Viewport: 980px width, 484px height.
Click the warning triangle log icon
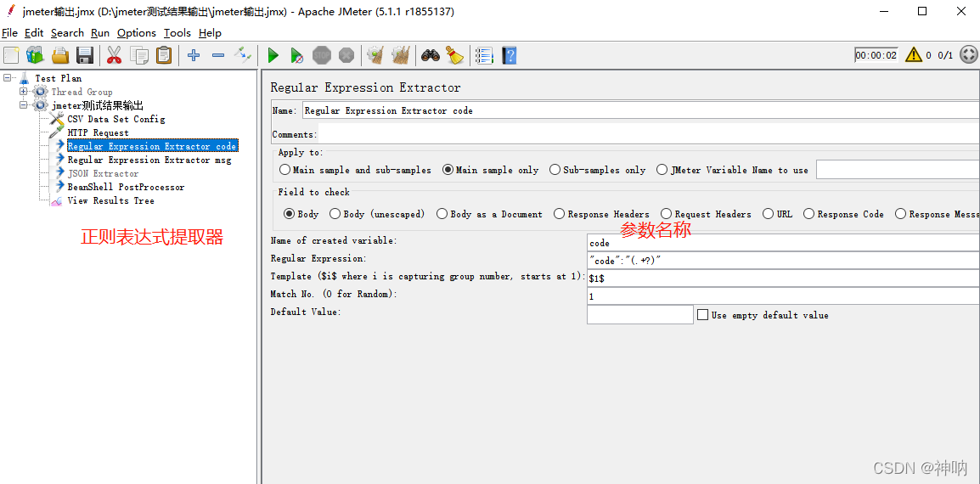click(x=914, y=55)
